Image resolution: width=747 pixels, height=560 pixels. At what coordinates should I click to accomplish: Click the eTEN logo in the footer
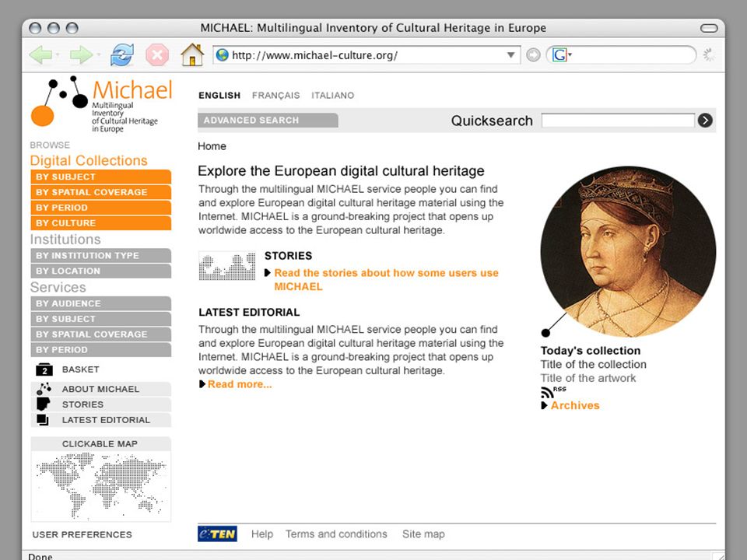(x=217, y=534)
